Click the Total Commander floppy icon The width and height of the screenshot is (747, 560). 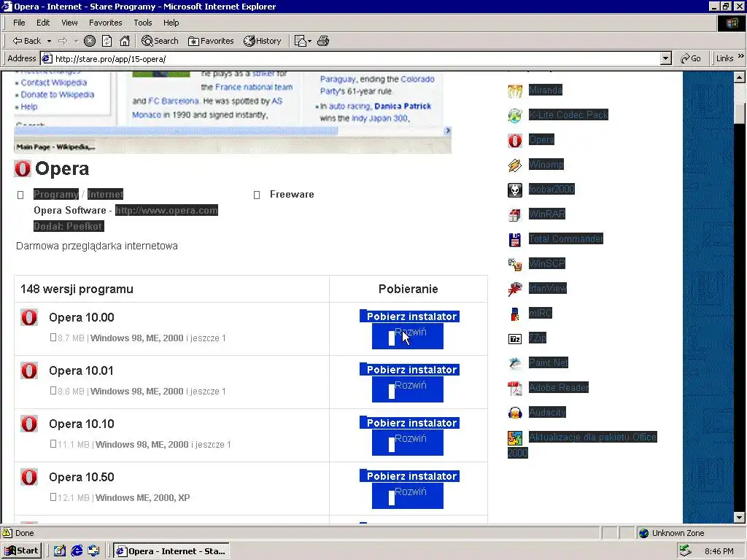[515, 239]
